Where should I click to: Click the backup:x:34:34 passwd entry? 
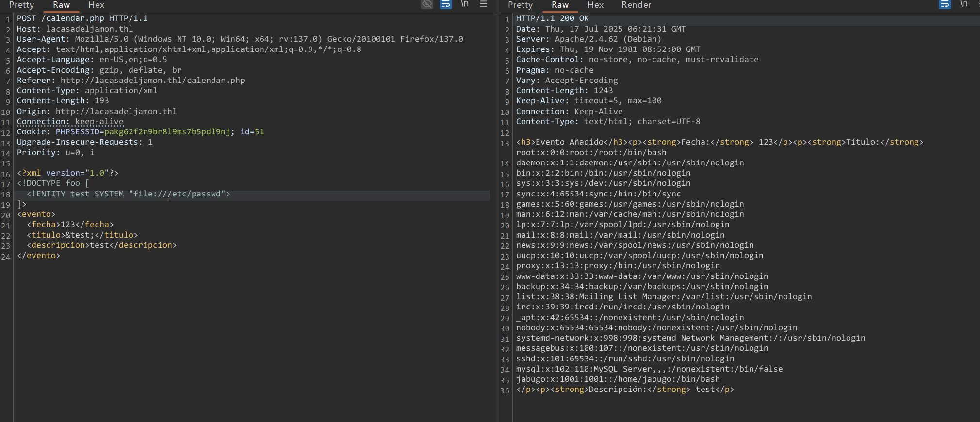642,287
